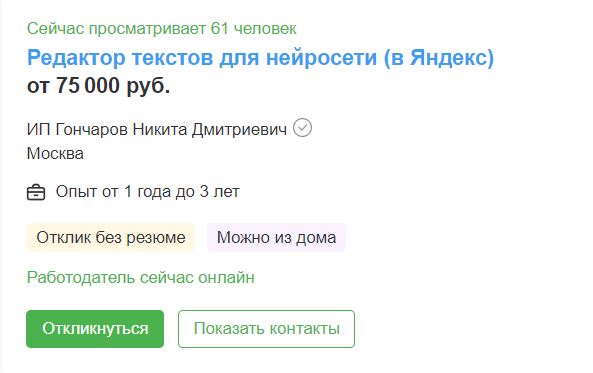The height and width of the screenshot is (373, 593).
Task: Open the Редактор текстов для нейросети vacancy
Action: (260, 58)
